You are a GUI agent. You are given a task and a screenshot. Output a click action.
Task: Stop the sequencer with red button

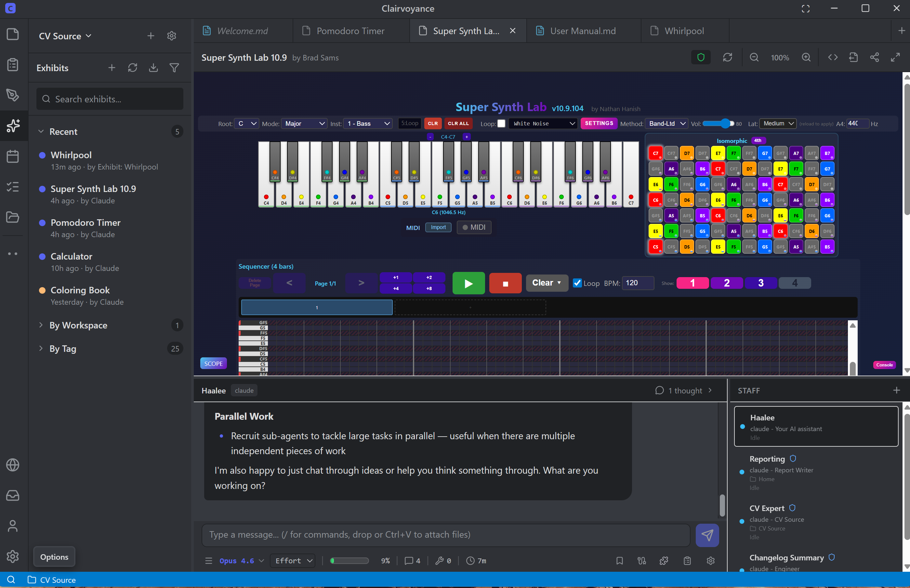click(505, 283)
